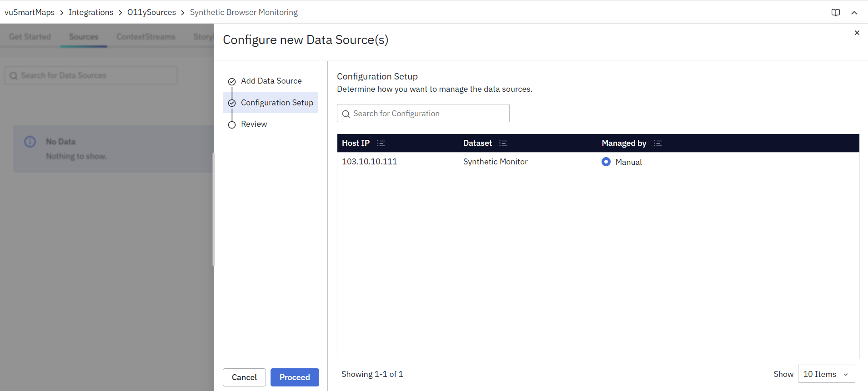Open the 10 Items page size dropdown
The height and width of the screenshot is (391, 868).
click(826, 374)
